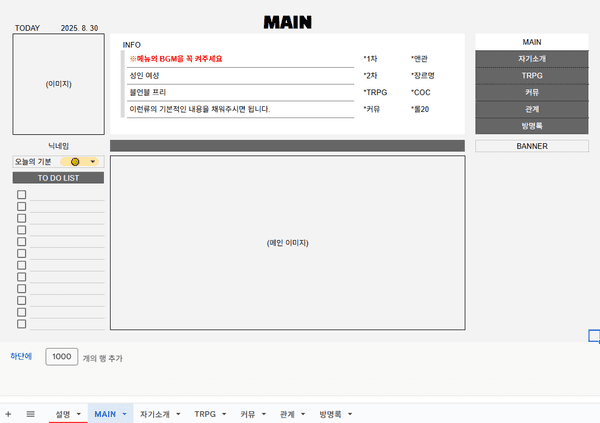600x423 pixels.
Task: Select the main image placeholder area
Action: pos(287,243)
